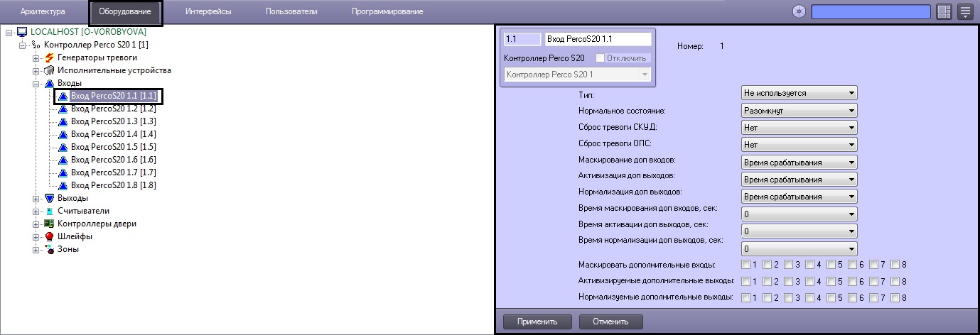This screenshot has height=335, width=980.
Task: Open the Тип dropdown
Action: tap(799, 92)
